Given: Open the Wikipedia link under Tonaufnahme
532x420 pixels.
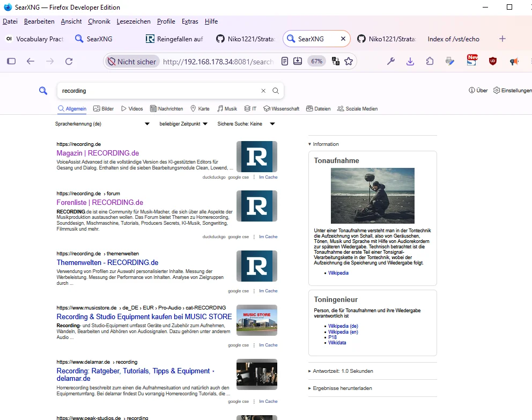Looking at the screenshot, I should 338,273.
